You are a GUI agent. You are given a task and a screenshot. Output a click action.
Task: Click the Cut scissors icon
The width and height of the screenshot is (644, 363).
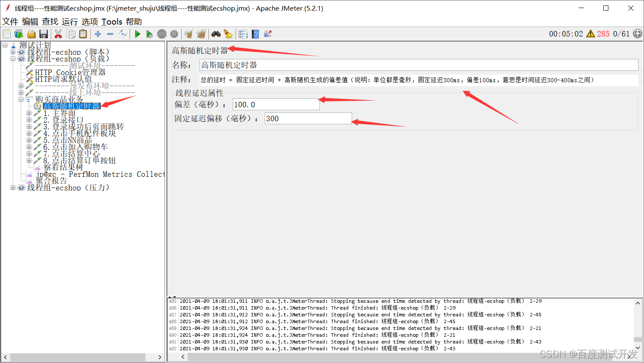pos(58,34)
